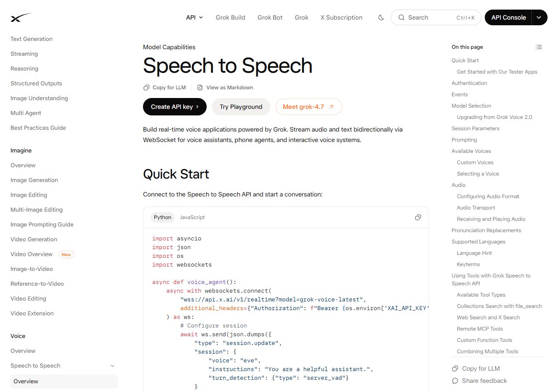Click Copy for LLM in right sidebar
This screenshot has height=392, width=558.
[476, 368]
